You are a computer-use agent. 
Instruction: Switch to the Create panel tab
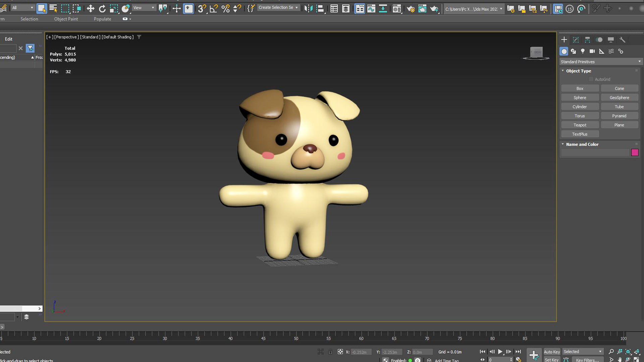564,40
